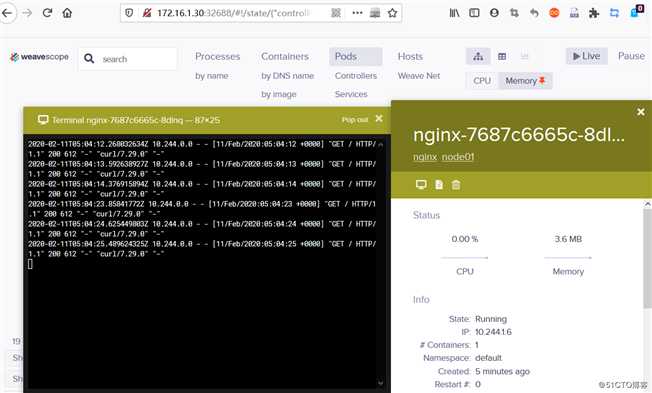Select the Pods topology

356,57
